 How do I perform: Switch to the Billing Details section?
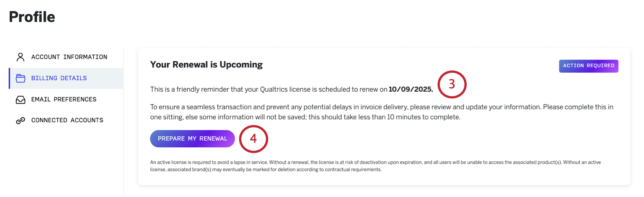tap(66, 78)
